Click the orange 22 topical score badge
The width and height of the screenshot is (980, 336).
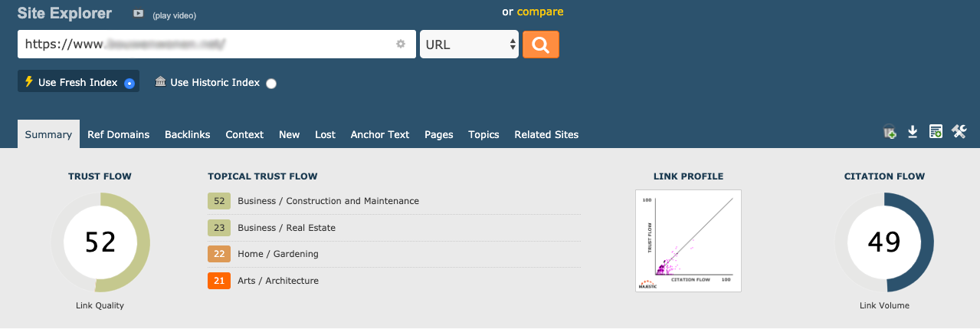tap(219, 254)
